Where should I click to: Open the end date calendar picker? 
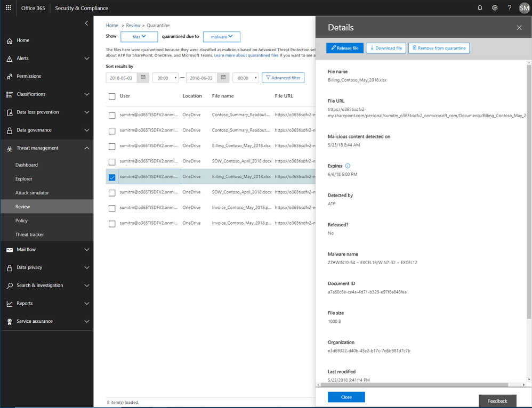coord(223,78)
